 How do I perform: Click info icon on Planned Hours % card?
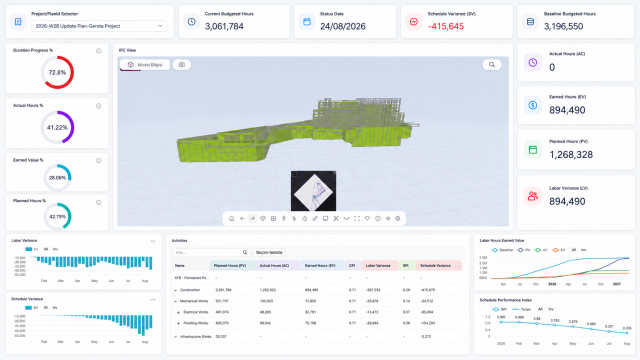pos(98,202)
